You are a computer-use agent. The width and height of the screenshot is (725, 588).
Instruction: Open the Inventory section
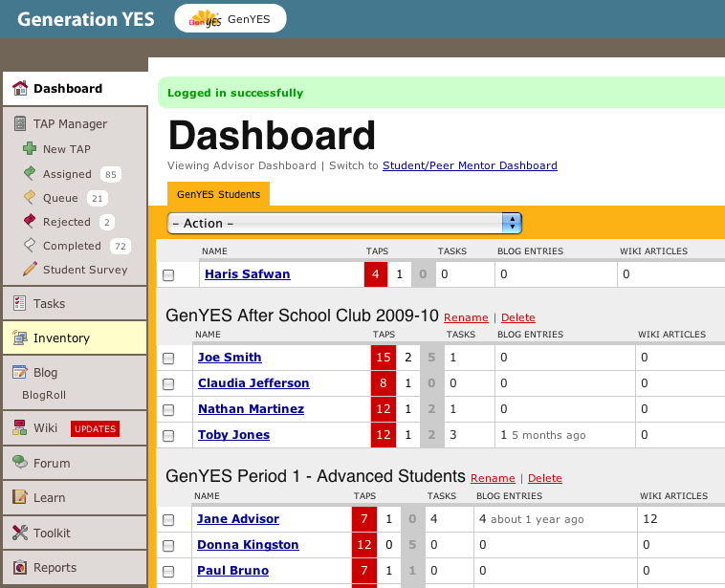tap(75, 338)
